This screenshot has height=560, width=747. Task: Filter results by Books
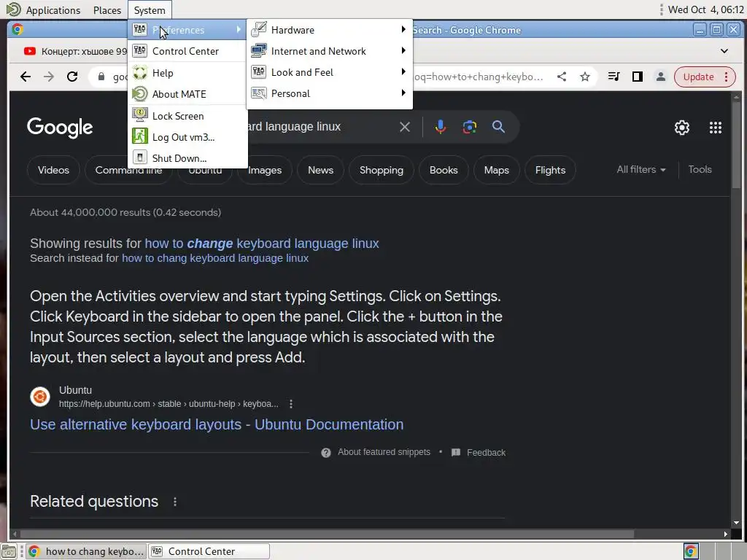444,170
